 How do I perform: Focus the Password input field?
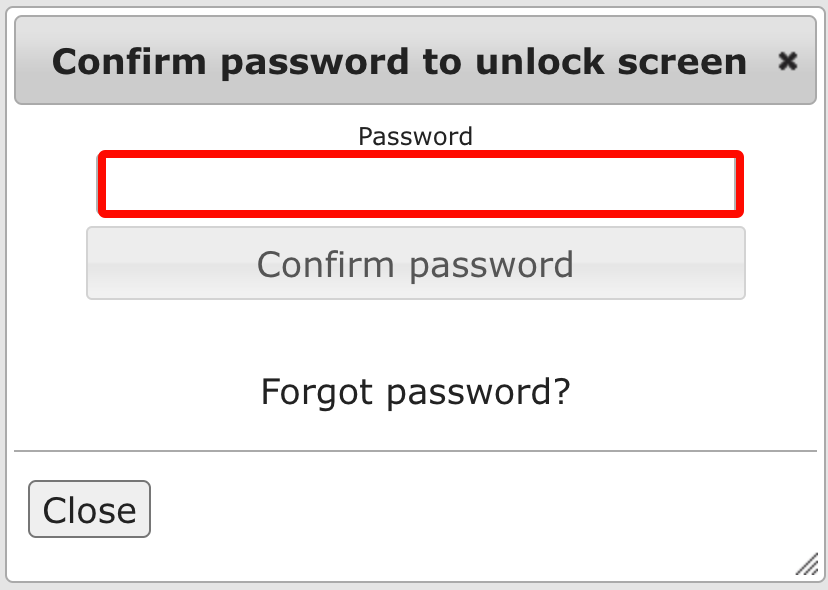click(x=420, y=184)
